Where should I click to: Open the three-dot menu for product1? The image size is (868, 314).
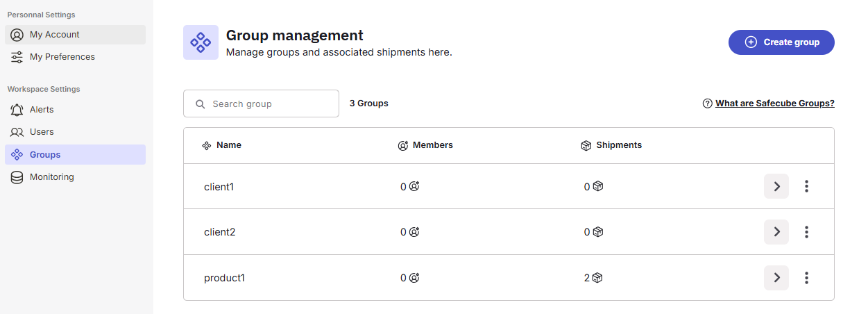(806, 278)
